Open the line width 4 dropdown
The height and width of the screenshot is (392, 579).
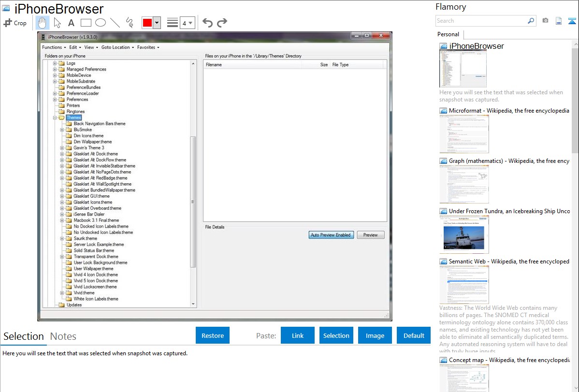(x=187, y=23)
